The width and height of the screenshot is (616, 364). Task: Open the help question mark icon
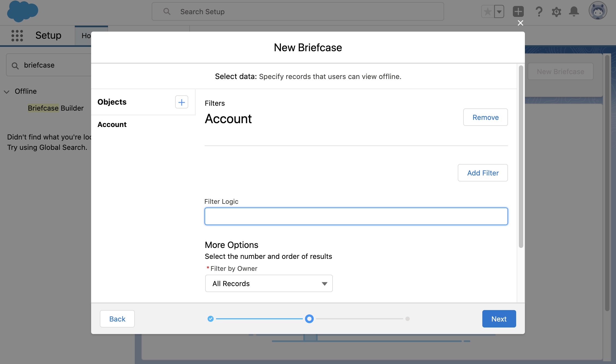point(539,12)
